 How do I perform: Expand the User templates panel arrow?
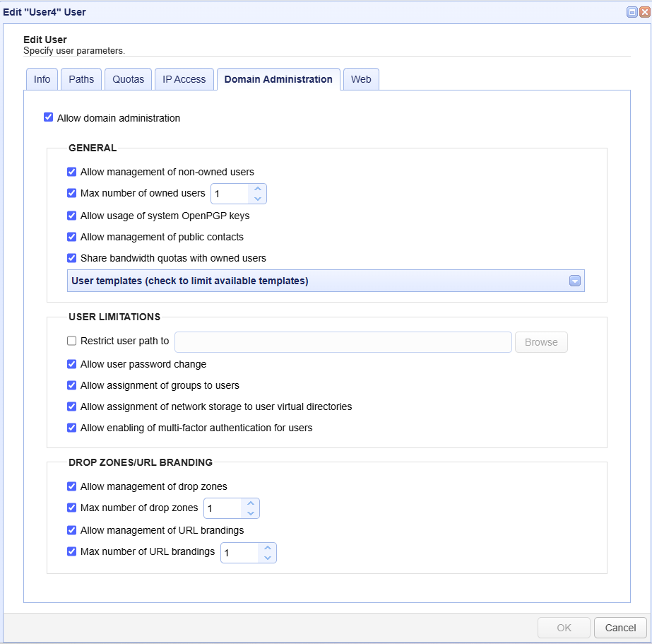pyautogui.click(x=574, y=281)
